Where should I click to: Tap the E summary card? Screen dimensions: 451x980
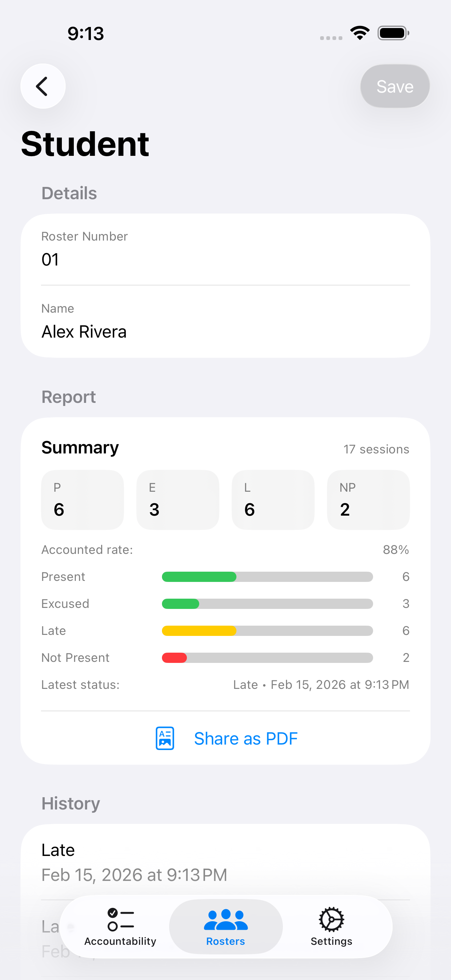point(178,500)
